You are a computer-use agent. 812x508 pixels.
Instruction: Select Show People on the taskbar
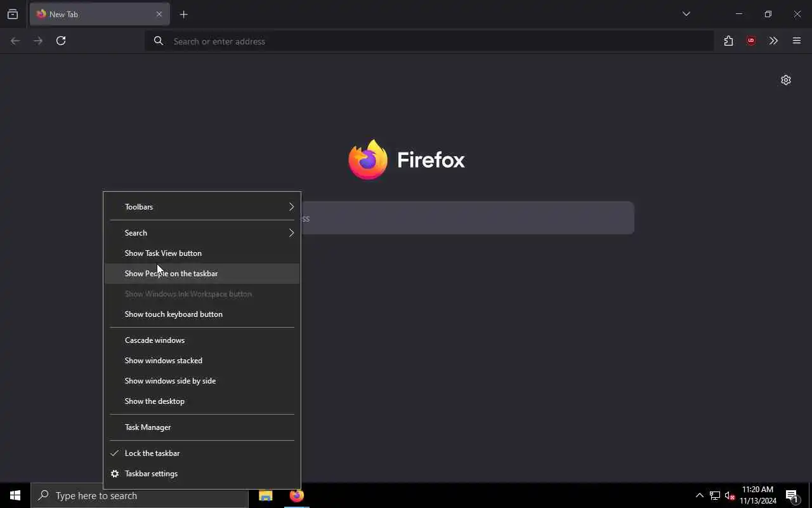coord(202,274)
